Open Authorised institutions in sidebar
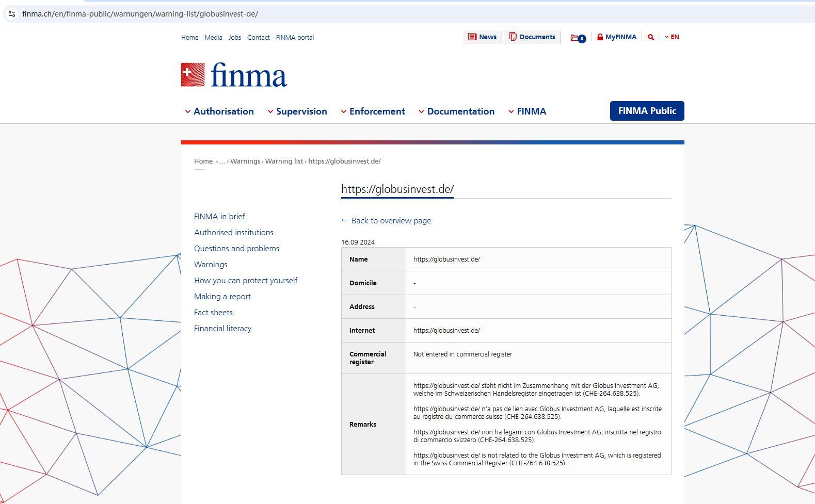Viewport: 815px width, 504px height. click(x=234, y=233)
